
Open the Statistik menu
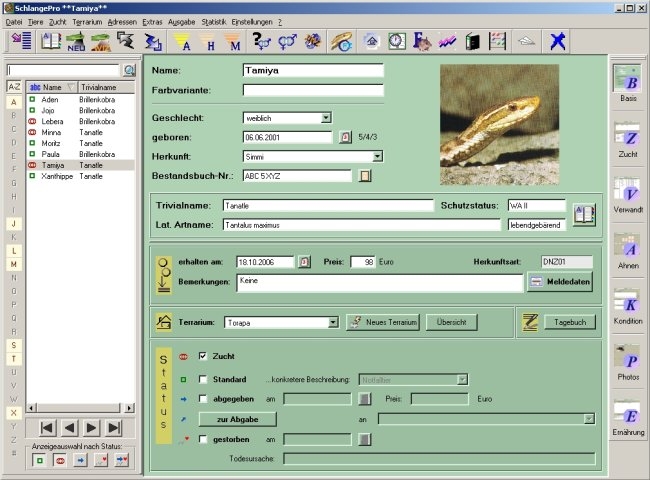(213, 20)
